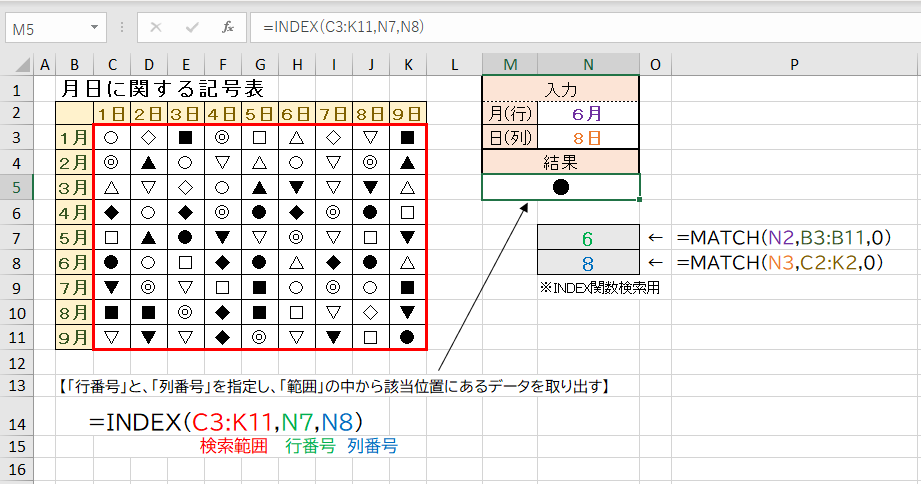Open Insert Function via the fx icon
This screenshot has width=921, height=484.
228,27
